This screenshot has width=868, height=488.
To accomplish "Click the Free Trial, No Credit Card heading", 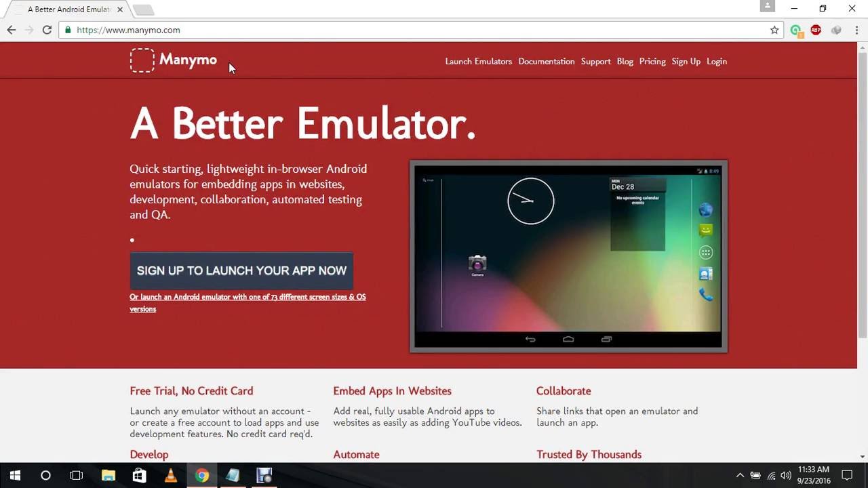I will click(x=191, y=391).
